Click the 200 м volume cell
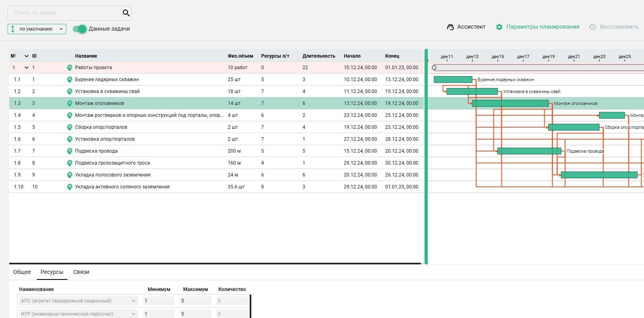The height and width of the screenshot is (318, 644). click(x=234, y=151)
